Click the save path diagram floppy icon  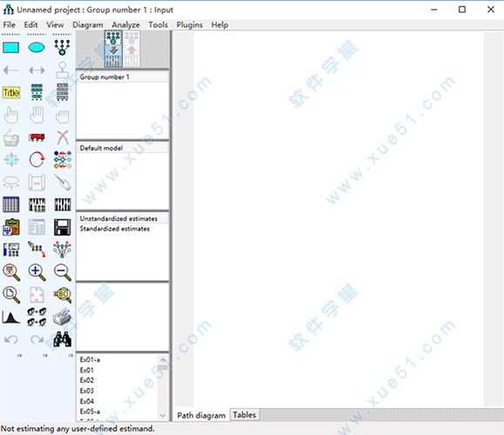[x=63, y=227]
